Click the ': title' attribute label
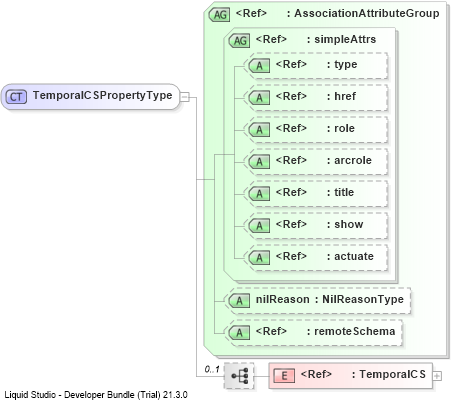 (x=340, y=192)
